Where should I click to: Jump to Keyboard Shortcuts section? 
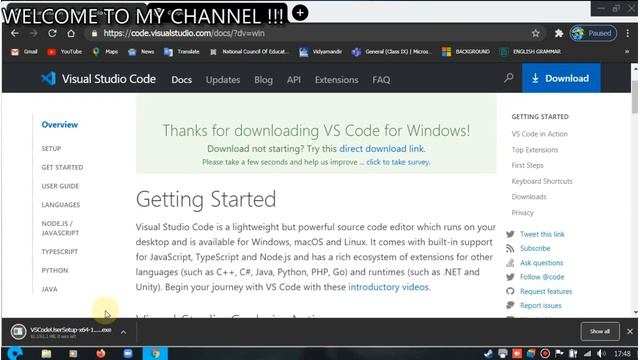tap(542, 181)
